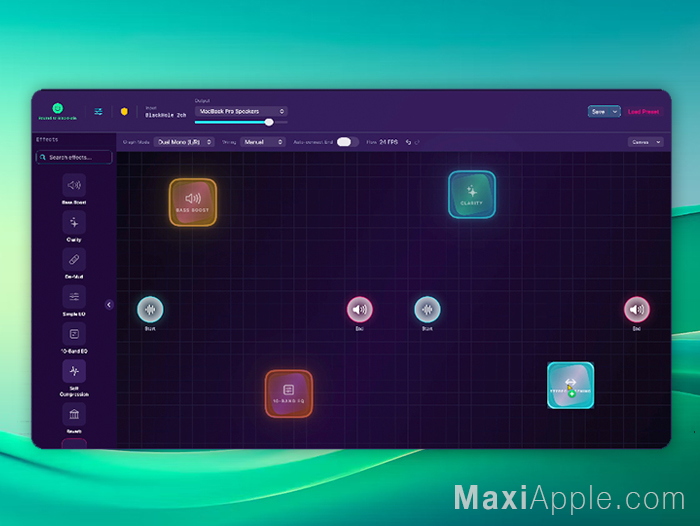
Task: Click the 10-Band EQ node on canvas
Action: pos(289,394)
